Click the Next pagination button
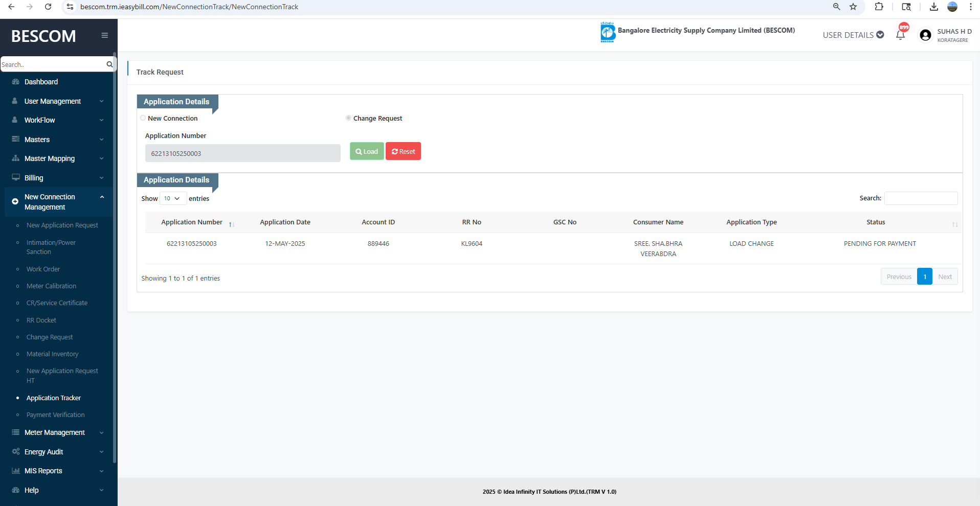The image size is (980, 506). pos(945,277)
